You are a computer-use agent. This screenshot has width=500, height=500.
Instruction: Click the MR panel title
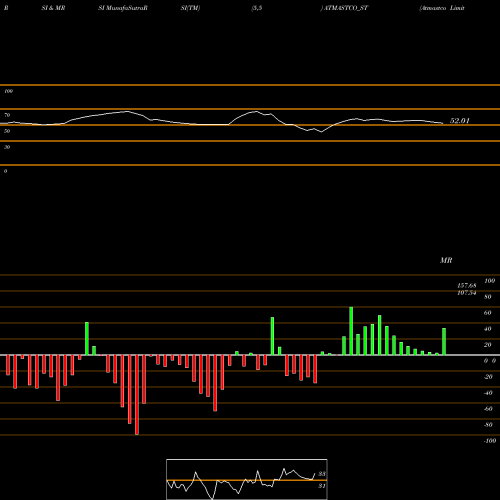click(446, 260)
